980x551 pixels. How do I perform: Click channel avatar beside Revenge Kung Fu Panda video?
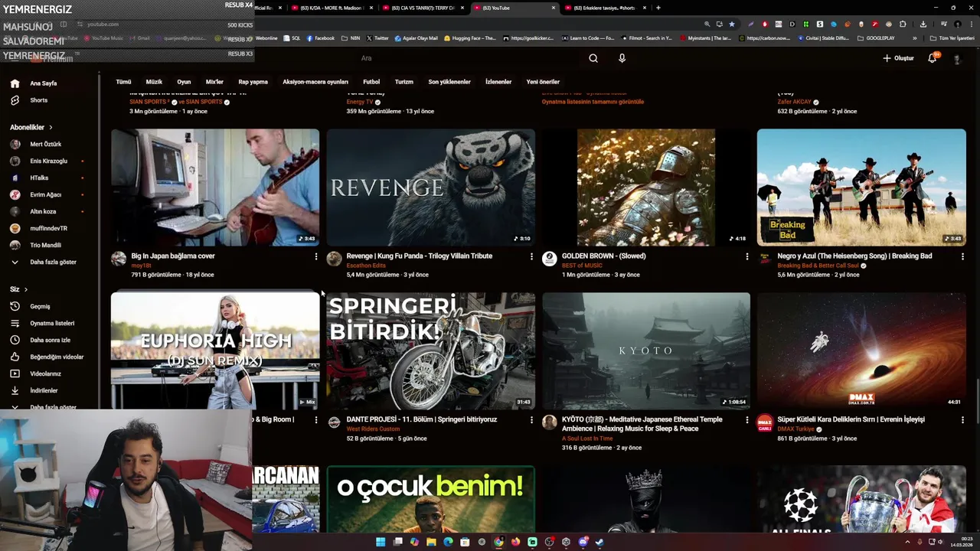pos(334,259)
